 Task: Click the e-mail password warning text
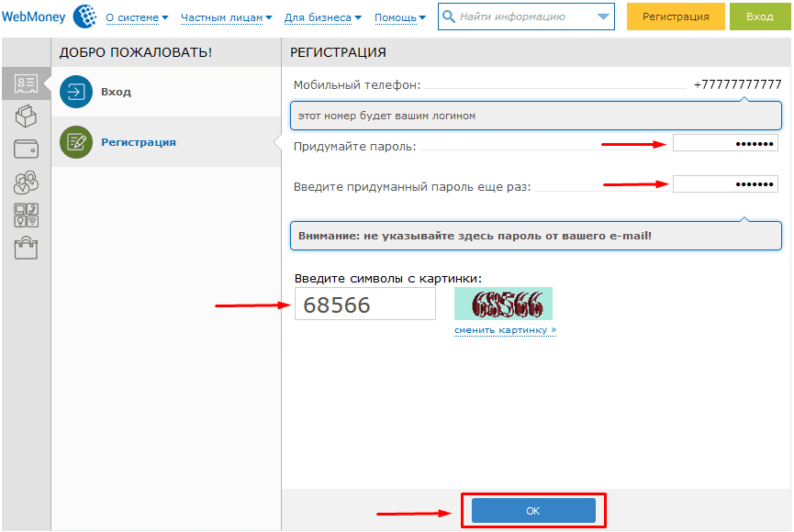[x=475, y=236]
